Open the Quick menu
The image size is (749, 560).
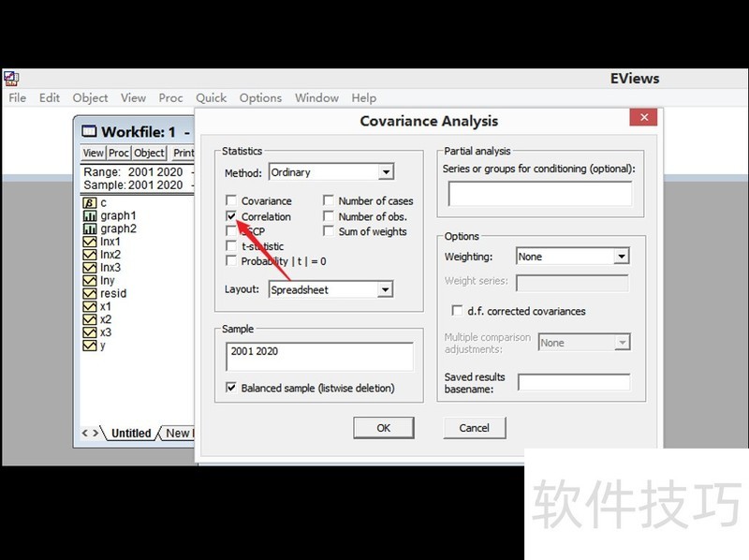pyautogui.click(x=211, y=98)
